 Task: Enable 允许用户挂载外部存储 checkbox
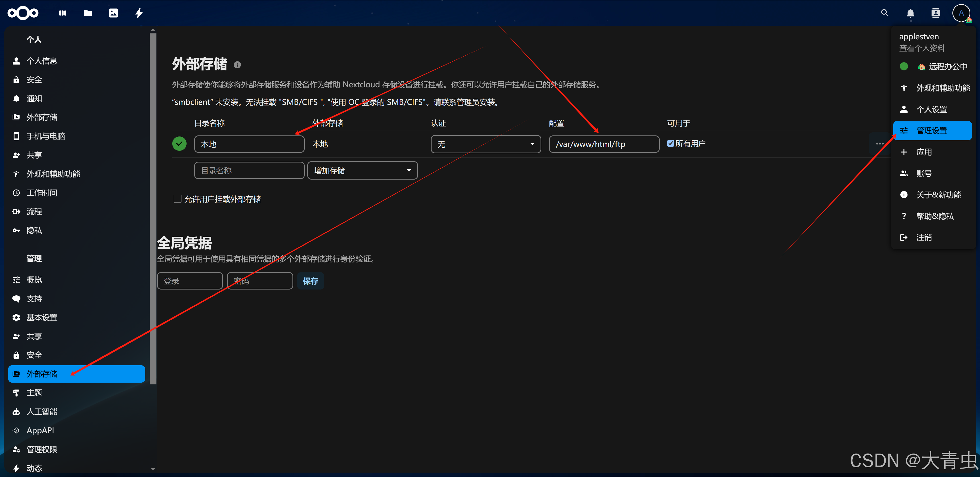tap(177, 199)
